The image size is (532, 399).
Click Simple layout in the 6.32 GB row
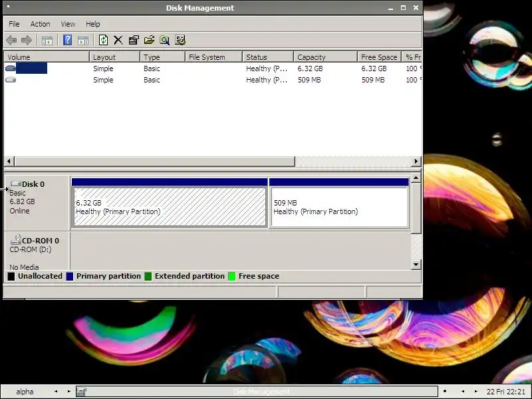click(103, 68)
